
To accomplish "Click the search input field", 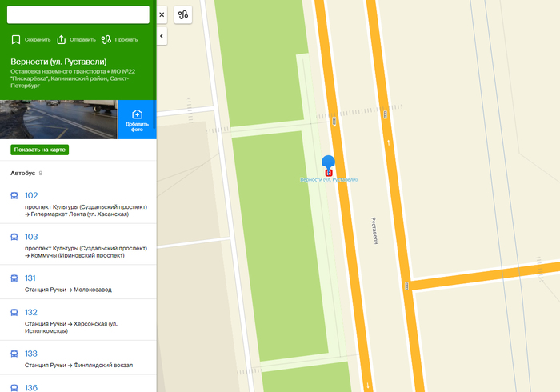I will pos(78,14).
